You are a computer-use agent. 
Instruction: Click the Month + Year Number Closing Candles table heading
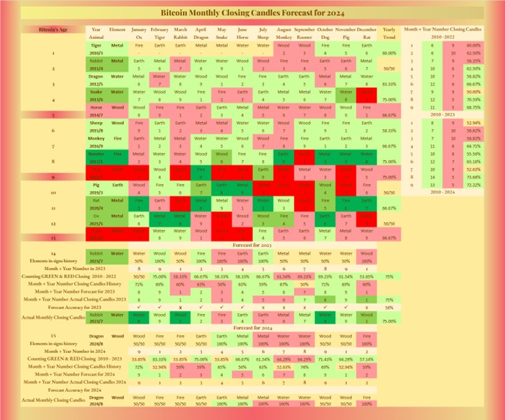[443, 29]
